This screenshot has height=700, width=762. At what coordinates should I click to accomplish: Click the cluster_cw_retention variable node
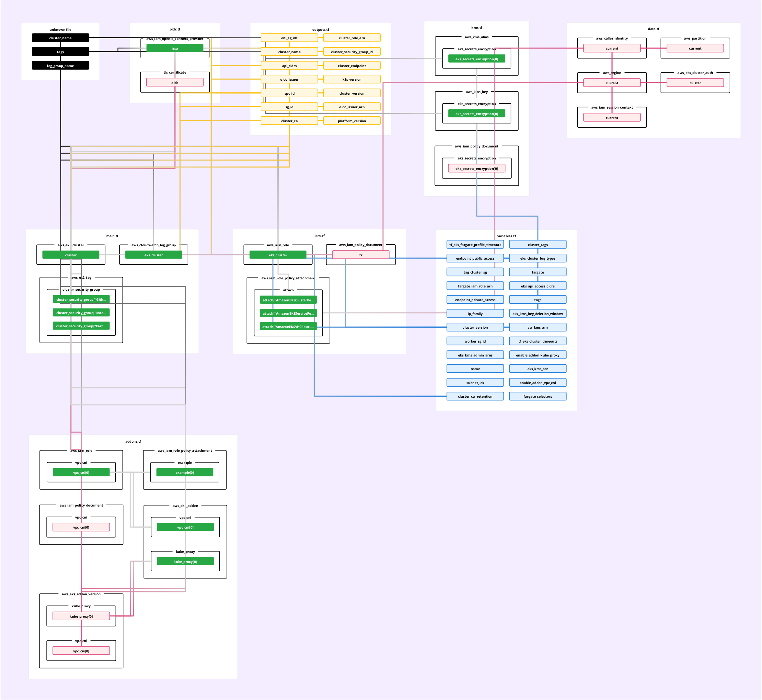click(475, 396)
